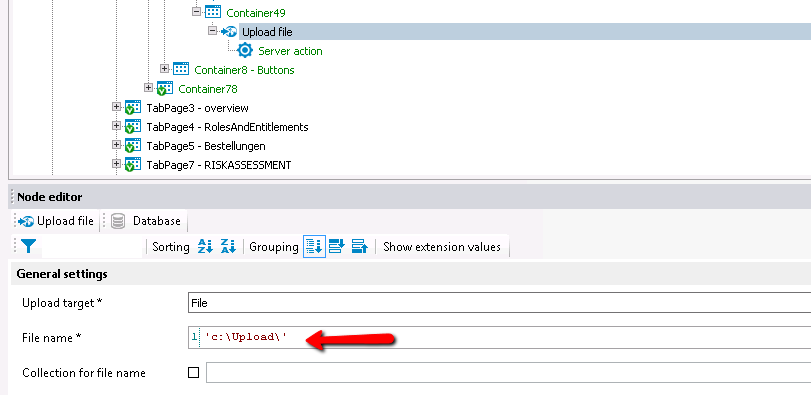Click the General settings section header
Viewport: 811px width, 395px height.
pyautogui.click(x=411, y=274)
